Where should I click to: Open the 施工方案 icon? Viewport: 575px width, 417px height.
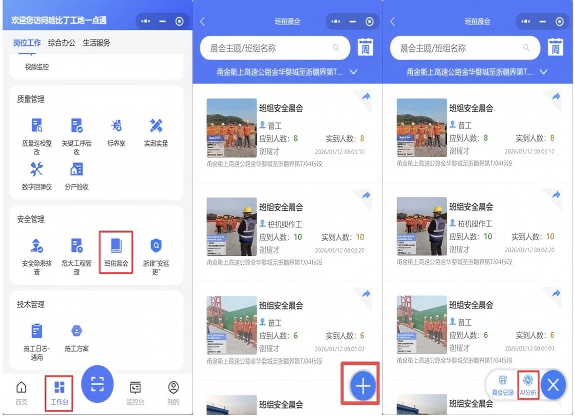[x=76, y=331]
